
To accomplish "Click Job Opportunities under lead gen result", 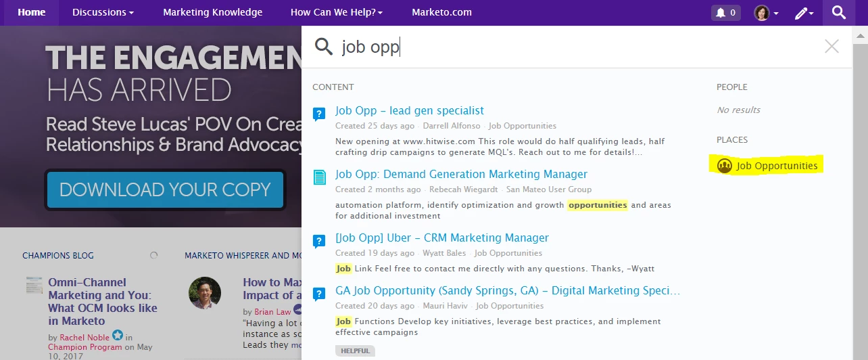I will tap(523, 126).
